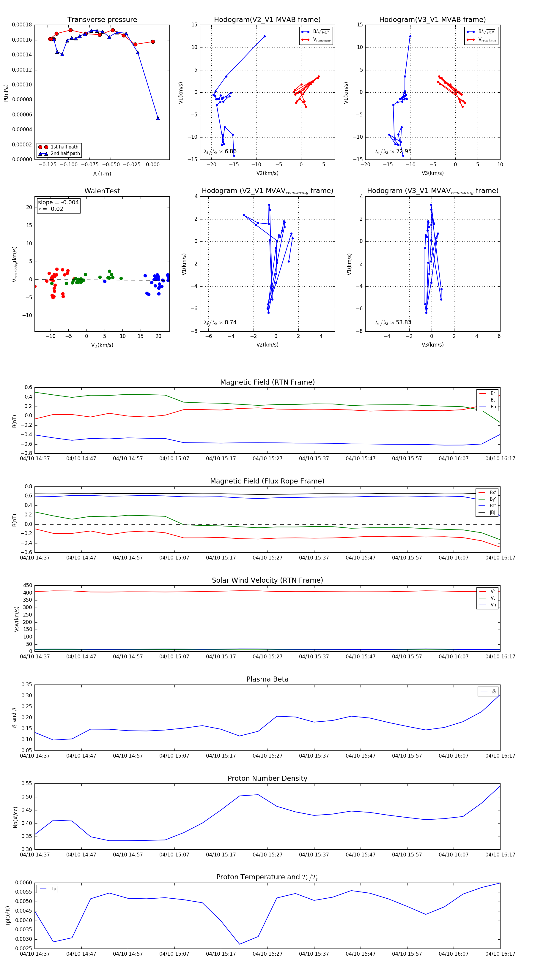This screenshot has height=980, width=535.
Task: Click the "Tp" legend entry
Action: click(x=48, y=889)
